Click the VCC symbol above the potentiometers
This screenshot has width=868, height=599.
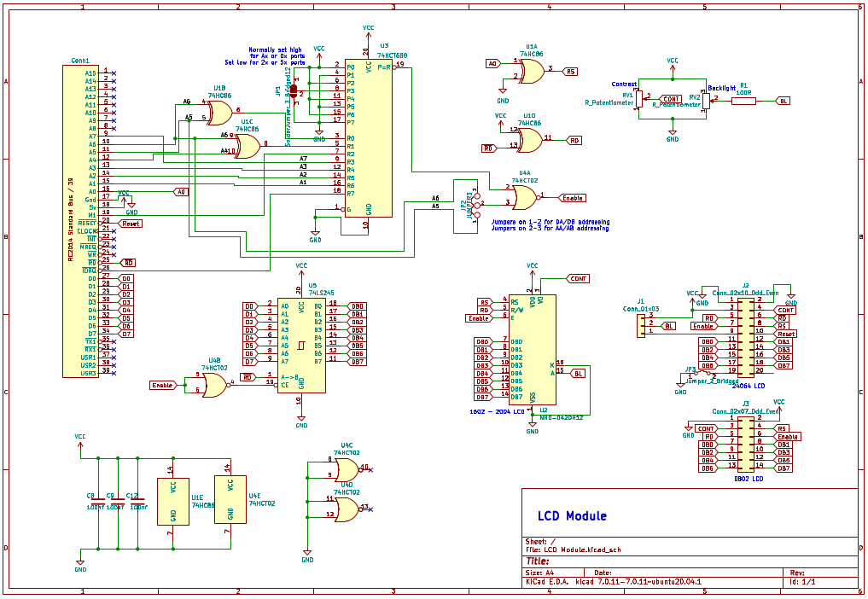click(x=672, y=65)
